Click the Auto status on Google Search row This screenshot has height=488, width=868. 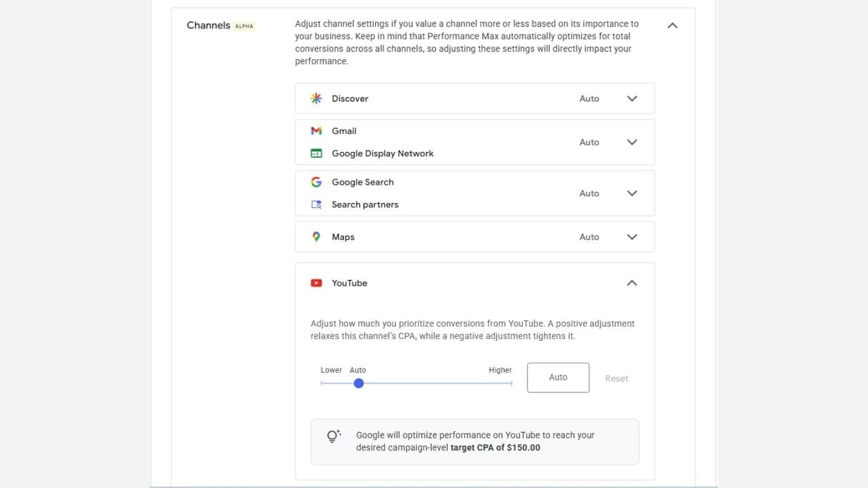(x=589, y=193)
